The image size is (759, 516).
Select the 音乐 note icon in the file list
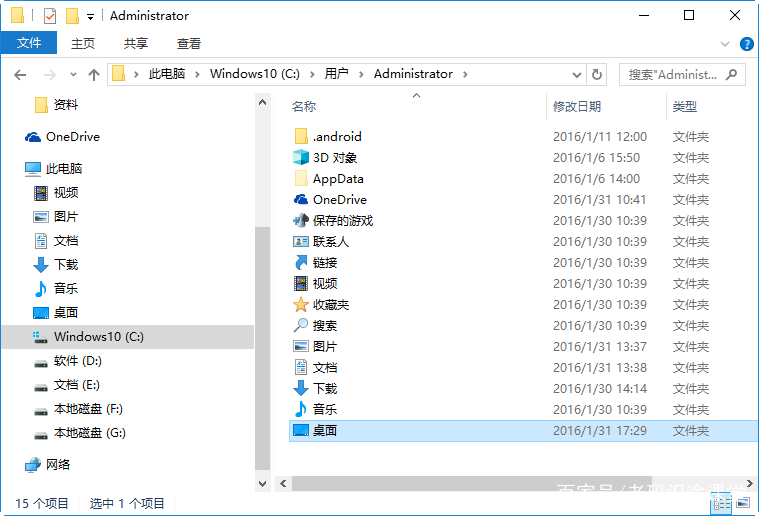(x=301, y=410)
